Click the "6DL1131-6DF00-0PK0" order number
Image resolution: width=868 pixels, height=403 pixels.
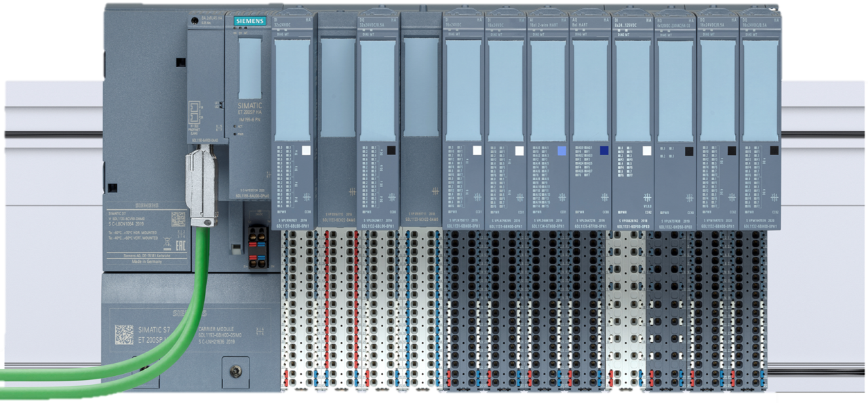tap(633, 226)
